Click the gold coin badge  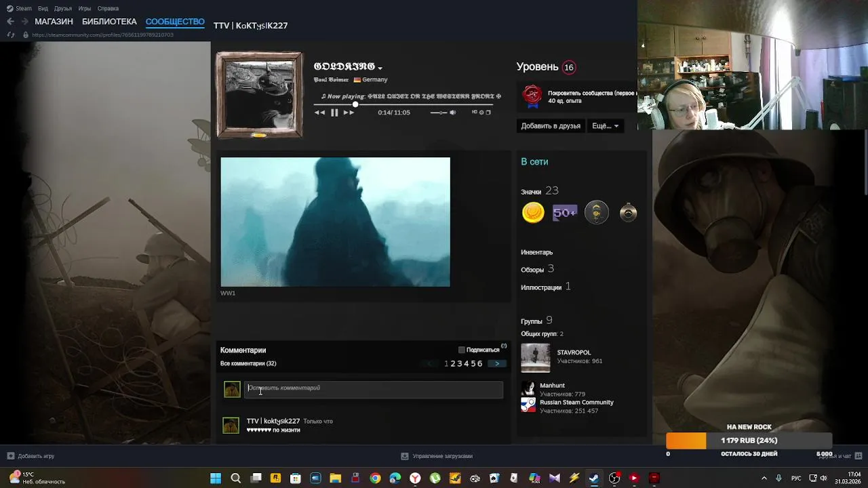coord(533,213)
